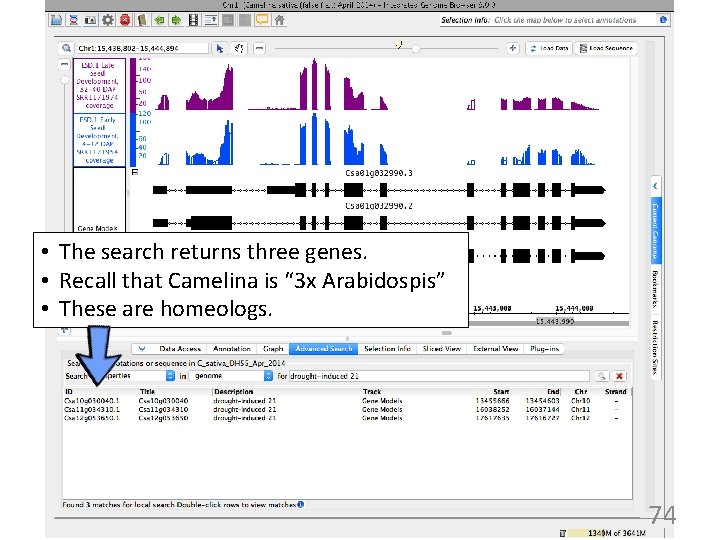Run search with the magnifier button
The height and width of the screenshot is (540, 720).
(601, 376)
